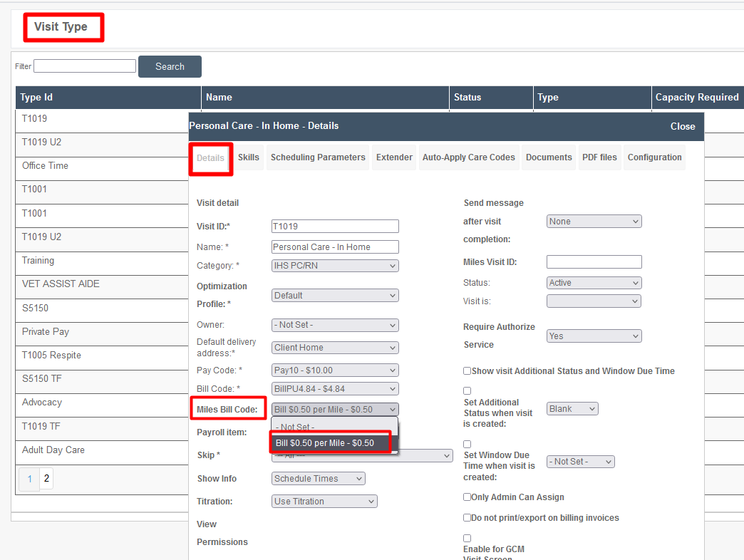The image size is (744, 560).
Task: Focus the Filter text field
Action: click(85, 66)
